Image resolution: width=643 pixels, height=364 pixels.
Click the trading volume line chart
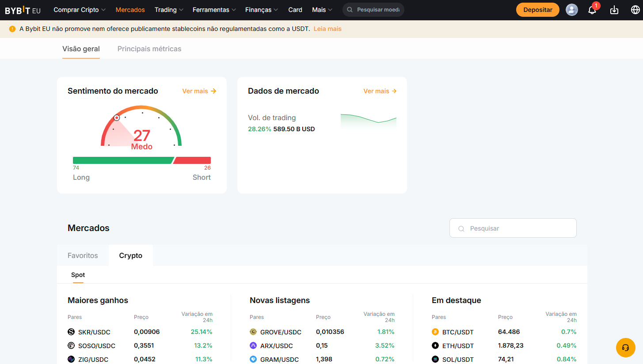(x=369, y=121)
